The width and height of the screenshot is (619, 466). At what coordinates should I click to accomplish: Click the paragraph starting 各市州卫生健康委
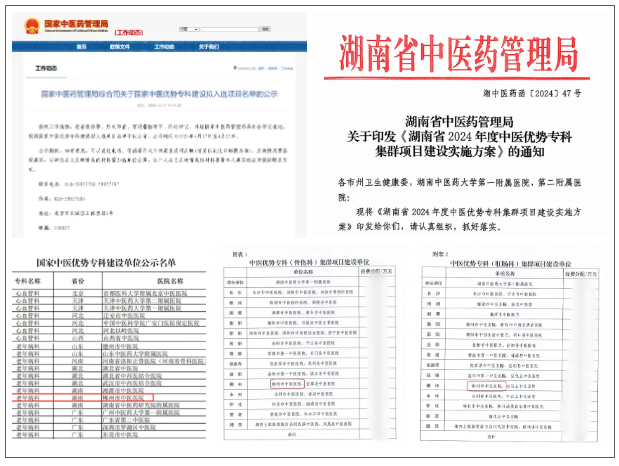tap(460, 190)
